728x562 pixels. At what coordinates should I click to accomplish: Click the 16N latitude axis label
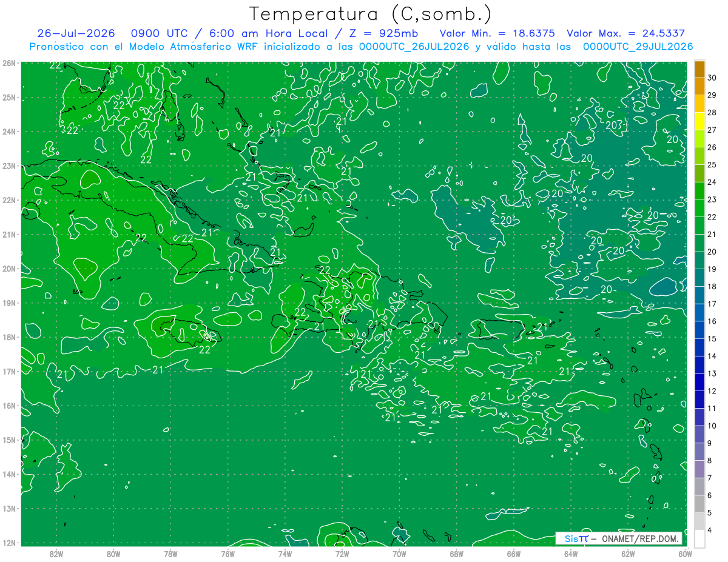pyautogui.click(x=8, y=406)
